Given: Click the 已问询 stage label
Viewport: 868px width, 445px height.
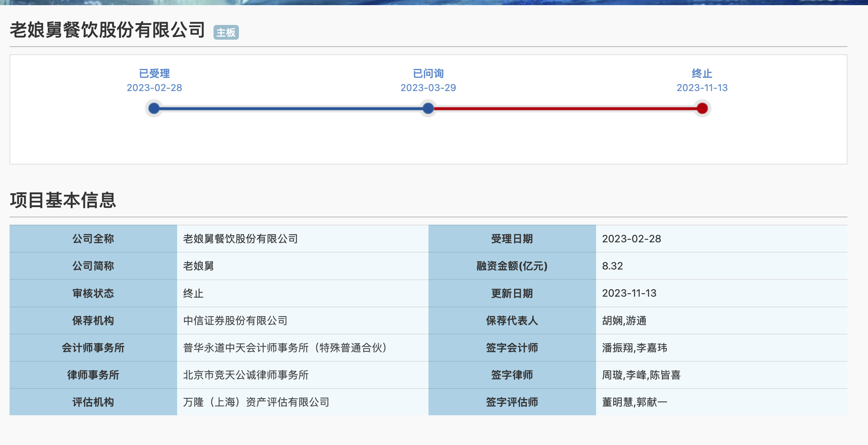Looking at the screenshot, I should click(428, 73).
